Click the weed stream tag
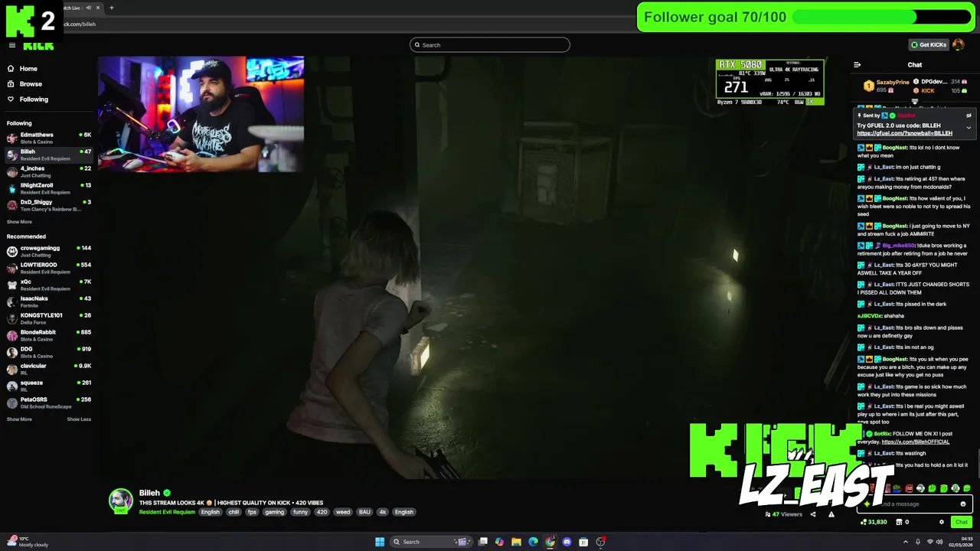 click(343, 512)
